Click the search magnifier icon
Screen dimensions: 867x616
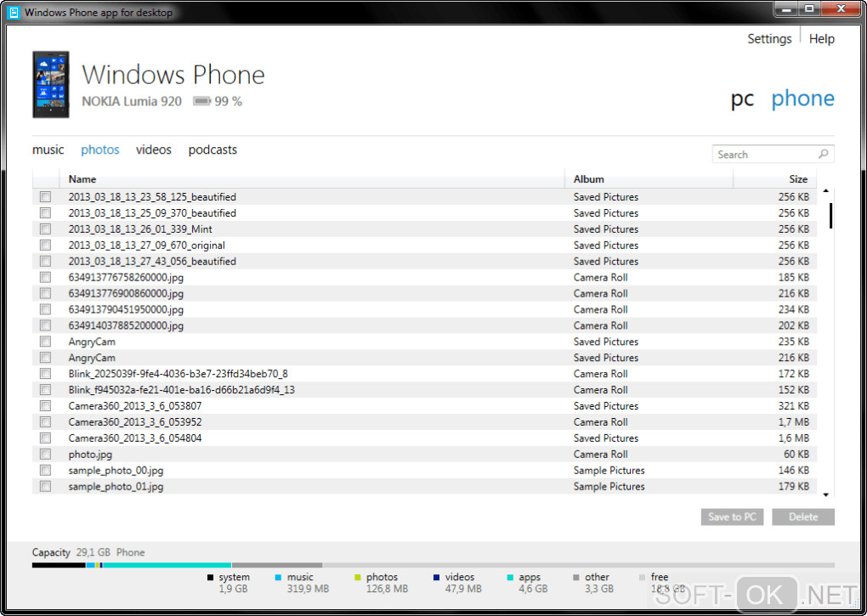click(x=824, y=154)
